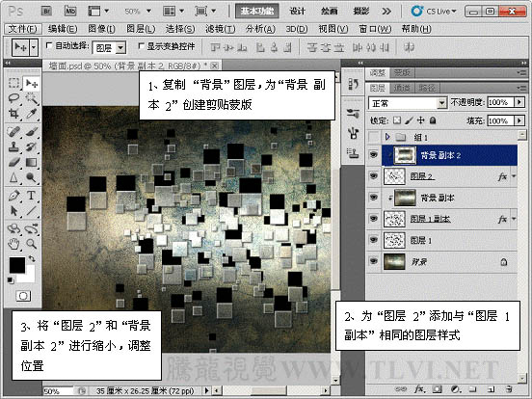The image size is (532, 399).
Task: Add layer style via fx icon
Action: coord(418,389)
